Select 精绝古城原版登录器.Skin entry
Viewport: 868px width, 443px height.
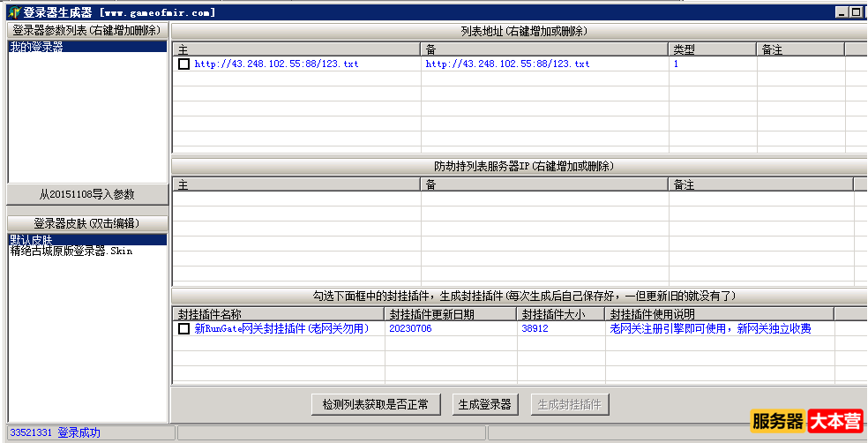click(x=71, y=251)
